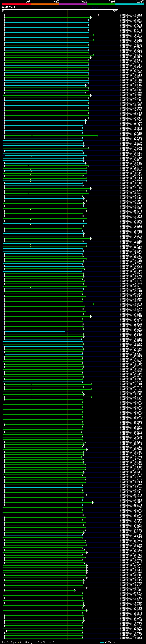Image resolution: width=146 pixels, height=644 pixels.
Task: Click the yellow Large gaps legend triangle
Action: [x=19, y=642]
